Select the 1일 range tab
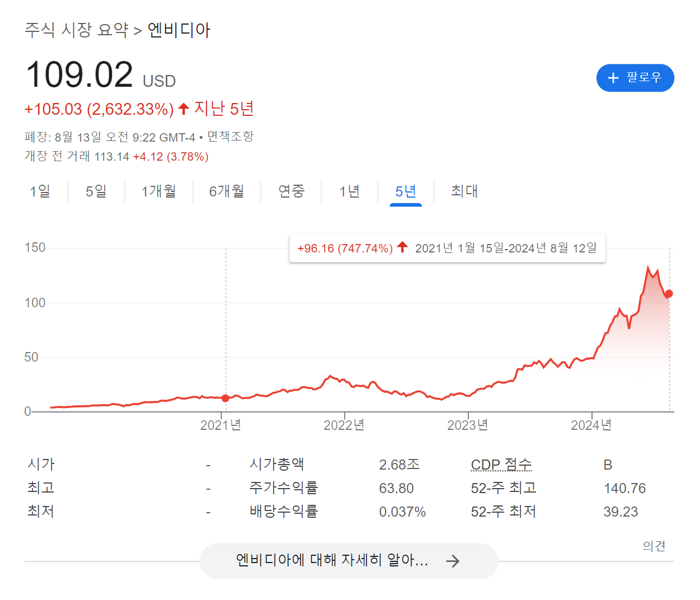 coord(40,191)
